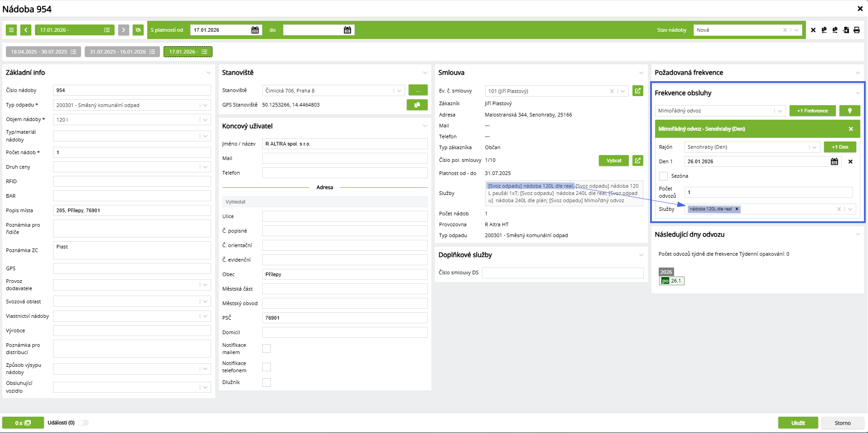Click the copy GPS Stanoviště button

(417, 105)
